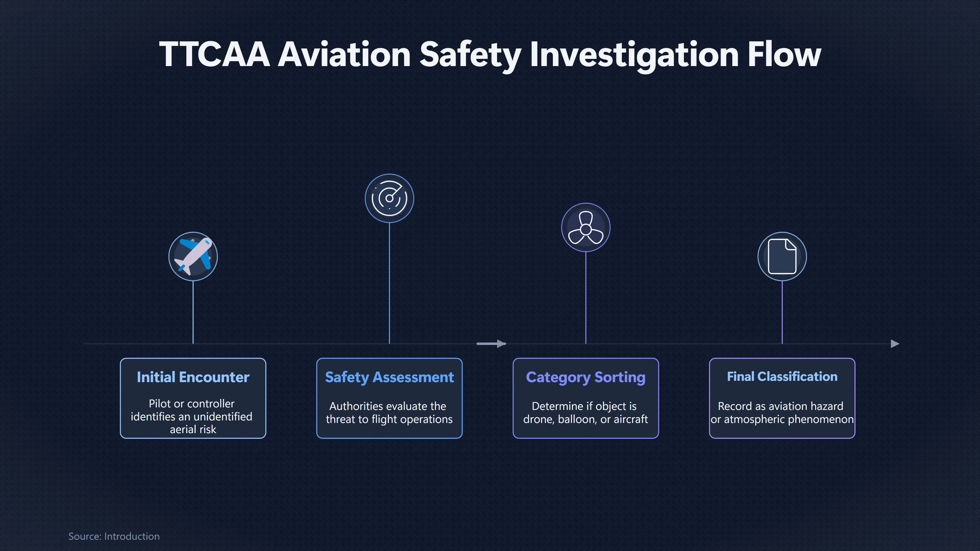Click the small arrow in the timeline middle
The height and width of the screenshot is (551, 980).
click(491, 344)
